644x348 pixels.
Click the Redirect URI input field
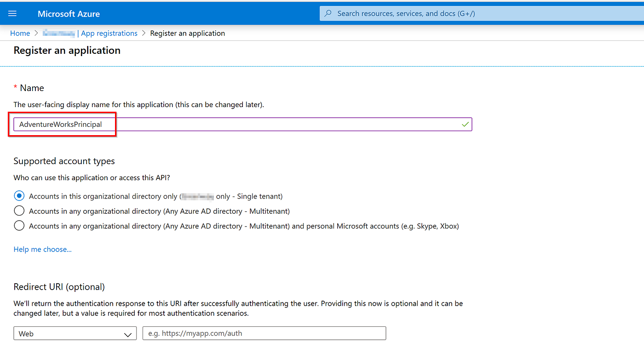tap(264, 333)
